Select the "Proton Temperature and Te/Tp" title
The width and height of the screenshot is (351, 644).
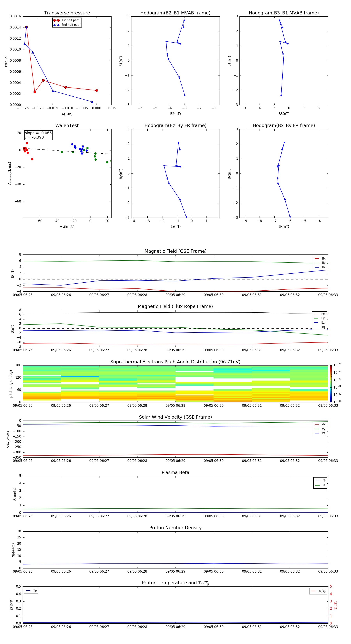(x=175, y=583)
